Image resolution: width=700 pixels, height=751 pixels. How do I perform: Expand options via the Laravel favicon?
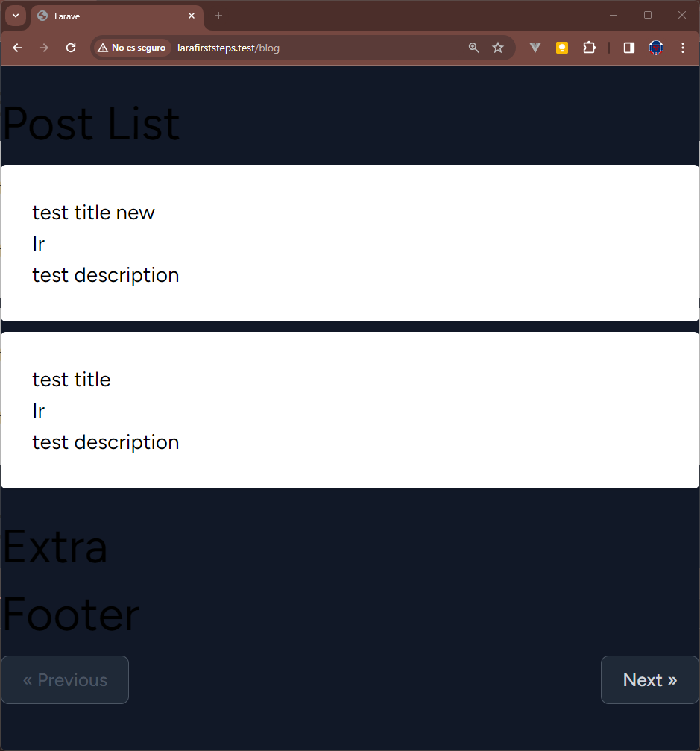(41, 16)
